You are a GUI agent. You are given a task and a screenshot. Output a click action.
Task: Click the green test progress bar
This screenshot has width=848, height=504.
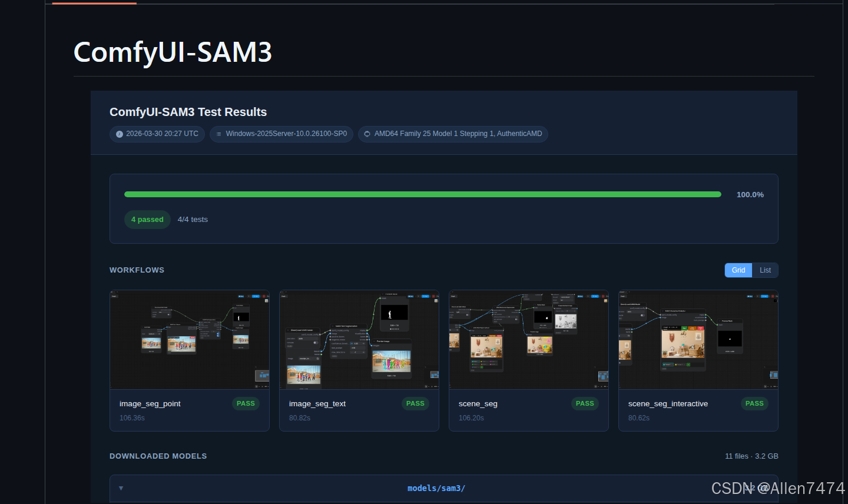pyautogui.click(x=423, y=194)
